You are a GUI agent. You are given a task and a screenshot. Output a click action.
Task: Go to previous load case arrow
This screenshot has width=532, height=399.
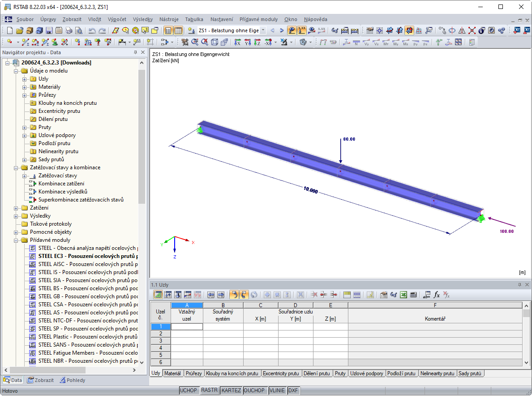272,30
